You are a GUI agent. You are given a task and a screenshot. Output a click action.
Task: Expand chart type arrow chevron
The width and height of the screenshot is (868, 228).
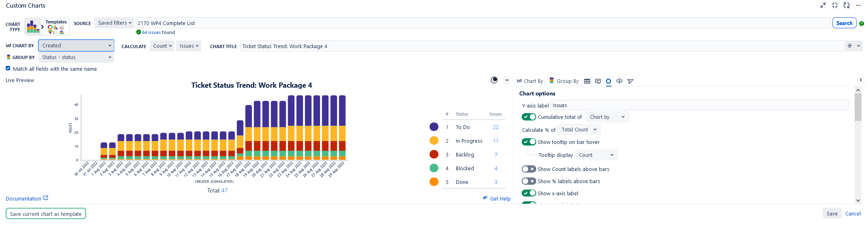click(x=42, y=27)
